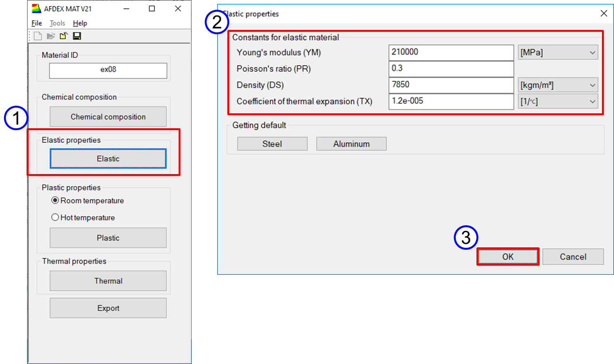The height and width of the screenshot is (364, 614).
Task: Select the Room temperature radio button
Action: (x=55, y=201)
